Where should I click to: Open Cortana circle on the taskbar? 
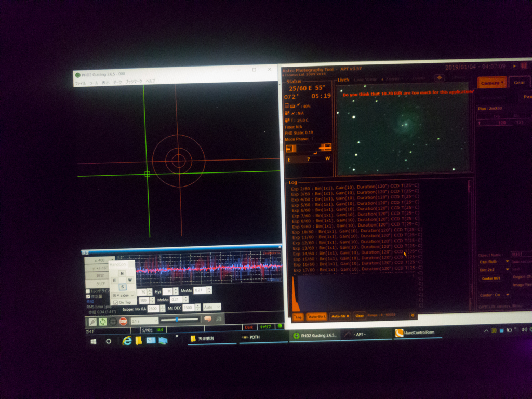[109, 341]
